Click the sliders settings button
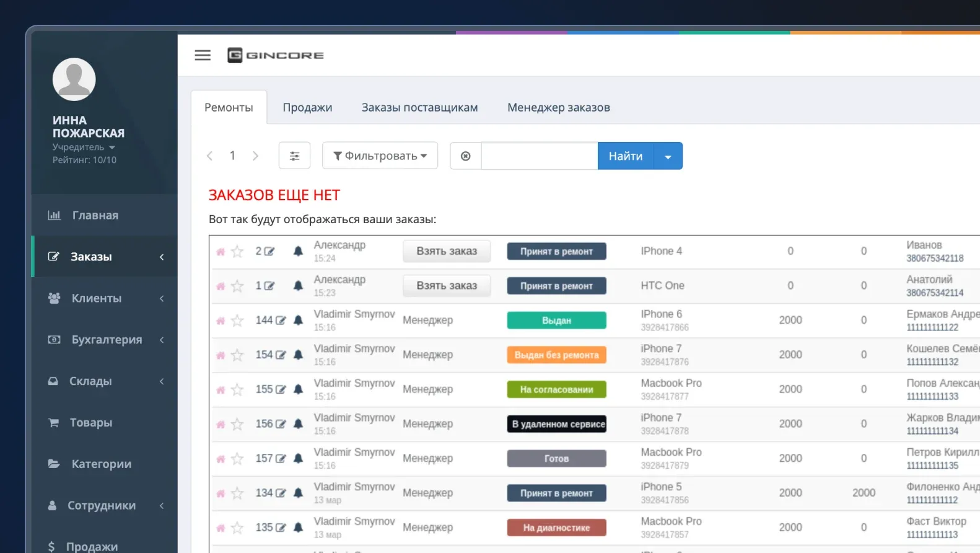 click(x=294, y=156)
